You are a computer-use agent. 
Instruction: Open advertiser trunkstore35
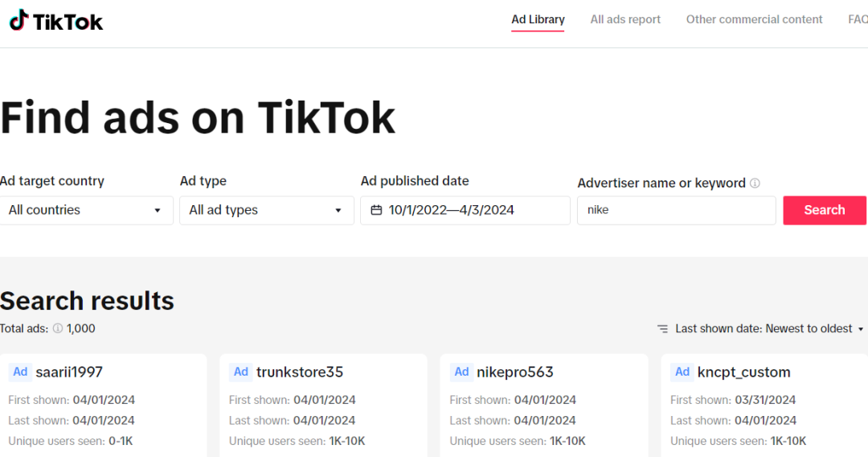pos(300,373)
